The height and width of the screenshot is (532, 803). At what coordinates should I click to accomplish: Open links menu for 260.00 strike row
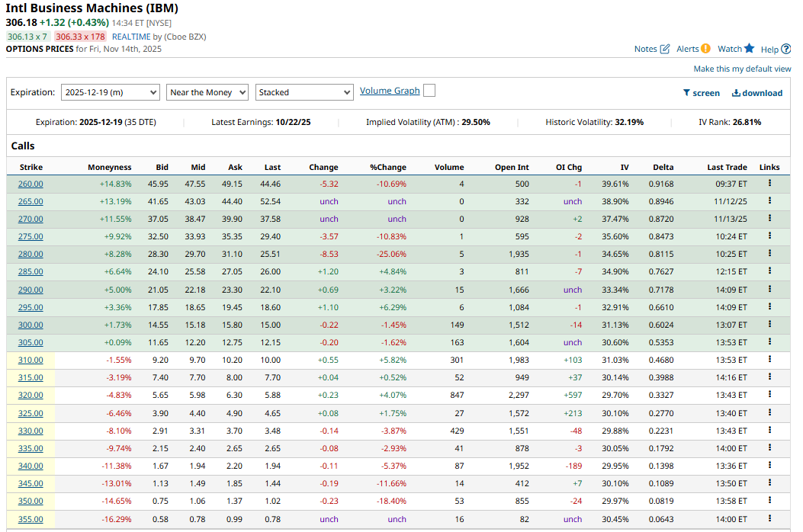tap(769, 183)
